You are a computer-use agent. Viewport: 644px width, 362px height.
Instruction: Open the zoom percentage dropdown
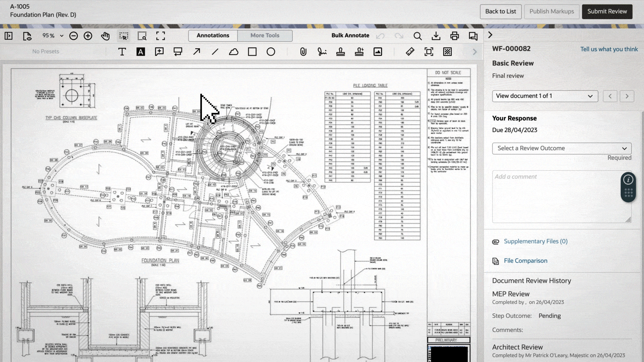61,36
